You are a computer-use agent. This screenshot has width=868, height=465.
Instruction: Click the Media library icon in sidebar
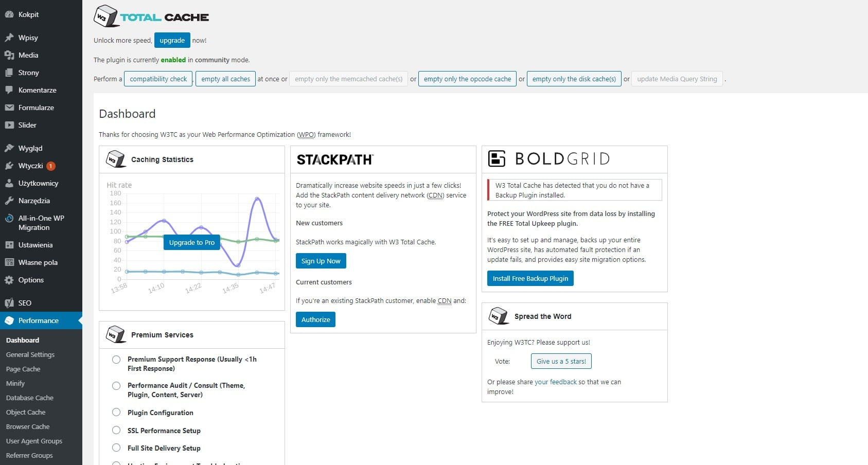[x=9, y=55]
